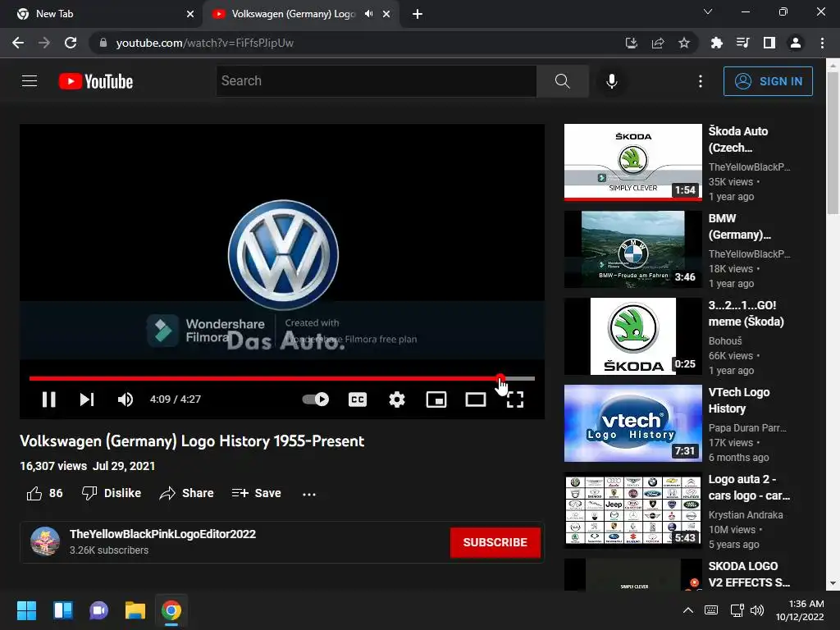Viewport: 840px width, 630px height.
Task: Share the video
Action: [187, 493]
